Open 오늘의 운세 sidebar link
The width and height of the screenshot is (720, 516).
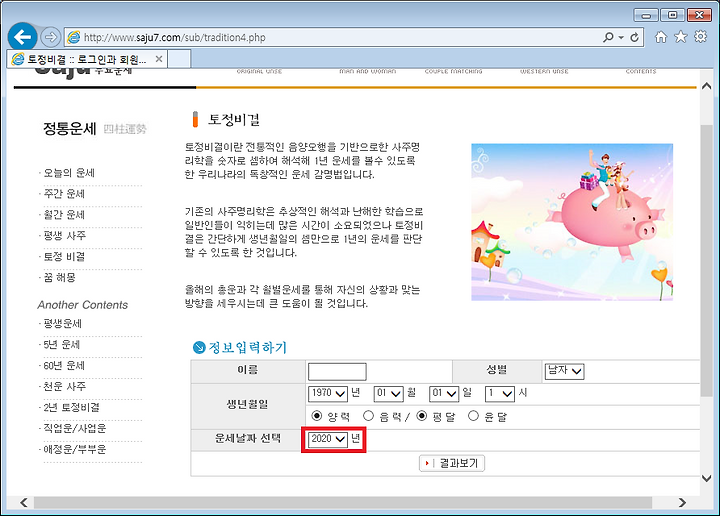69,173
